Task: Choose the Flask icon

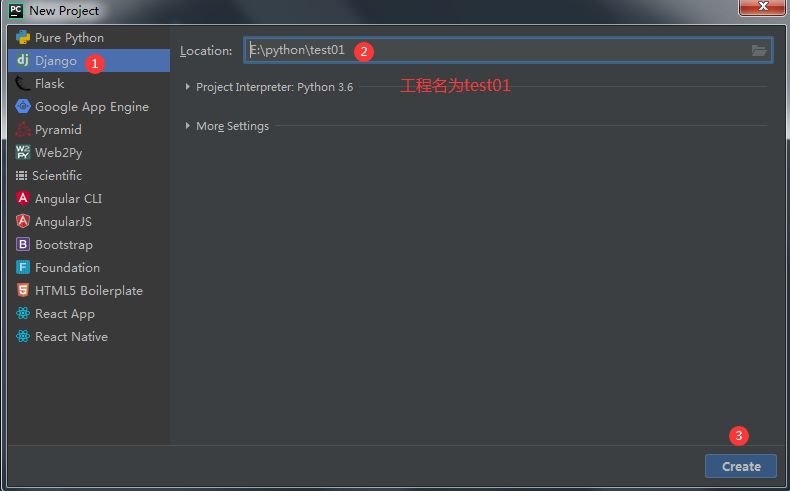Action: tap(23, 84)
